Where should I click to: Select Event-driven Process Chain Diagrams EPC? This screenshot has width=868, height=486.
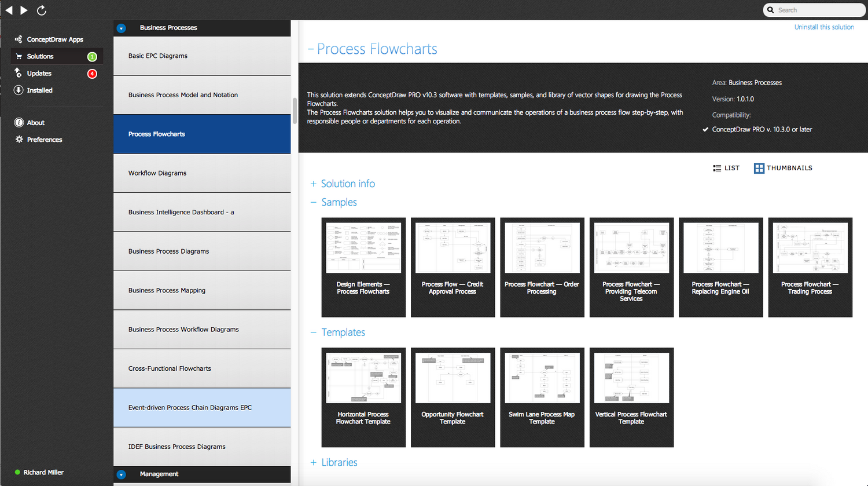202,408
